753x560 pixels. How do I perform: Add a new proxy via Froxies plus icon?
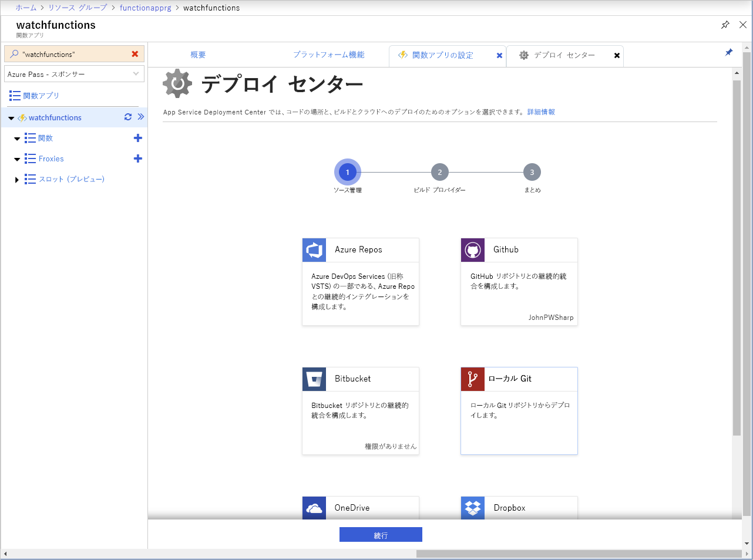(138, 158)
